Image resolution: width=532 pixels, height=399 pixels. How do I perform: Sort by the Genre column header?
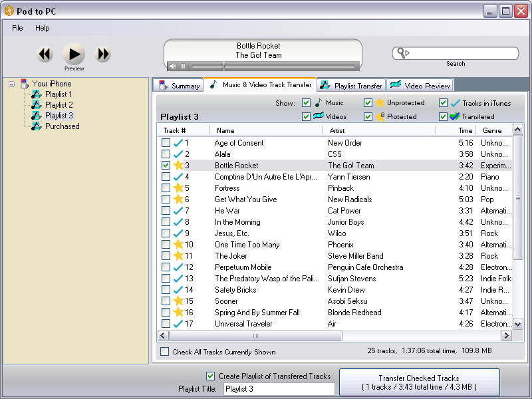tap(494, 130)
